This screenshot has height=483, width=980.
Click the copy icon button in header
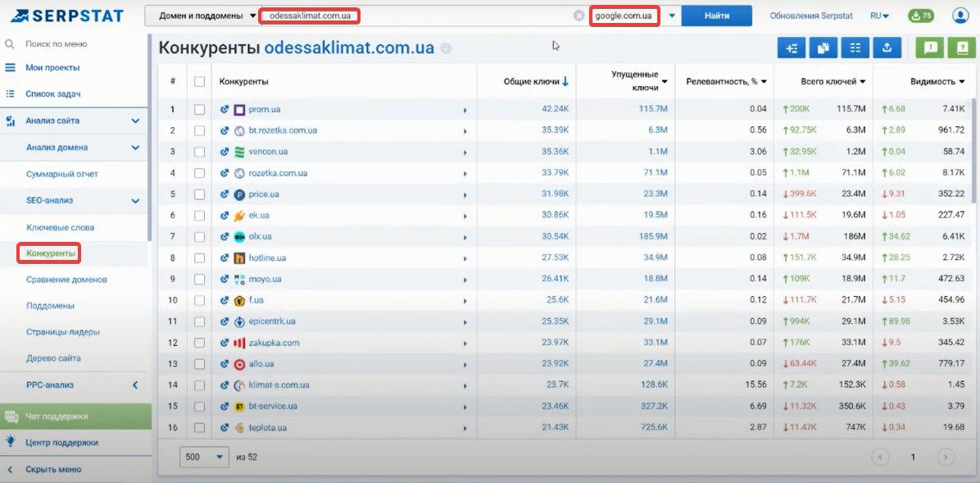coord(823,48)
